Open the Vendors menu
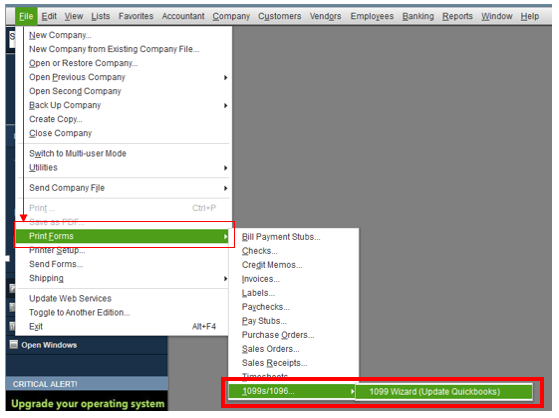Screen dimensions: 559x418 click(x=325, y=16)
